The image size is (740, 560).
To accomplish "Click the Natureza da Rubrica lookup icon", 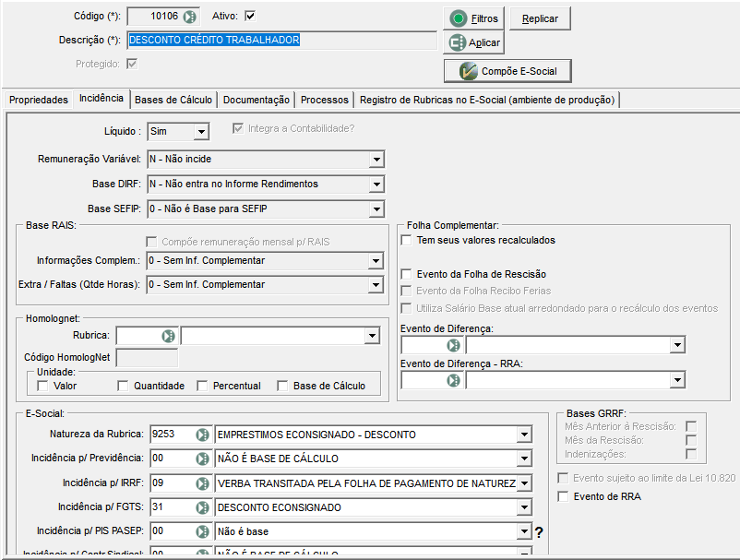I will click(202, 435).
